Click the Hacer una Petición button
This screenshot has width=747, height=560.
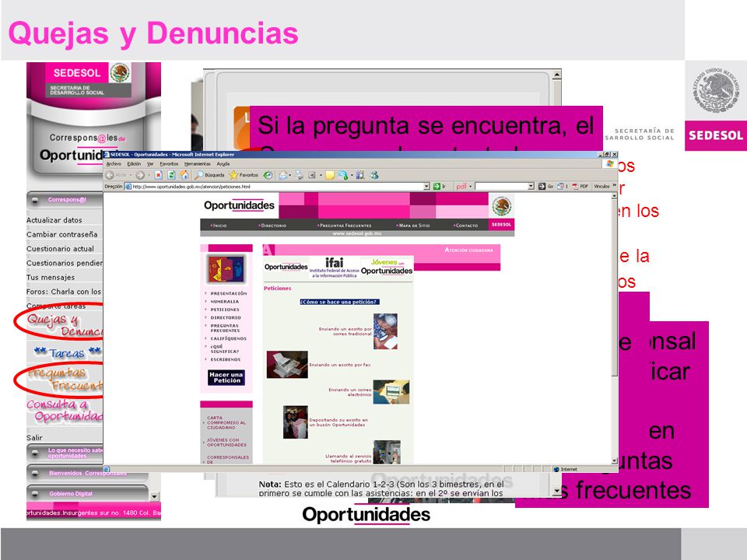click(x=226, y=378)
